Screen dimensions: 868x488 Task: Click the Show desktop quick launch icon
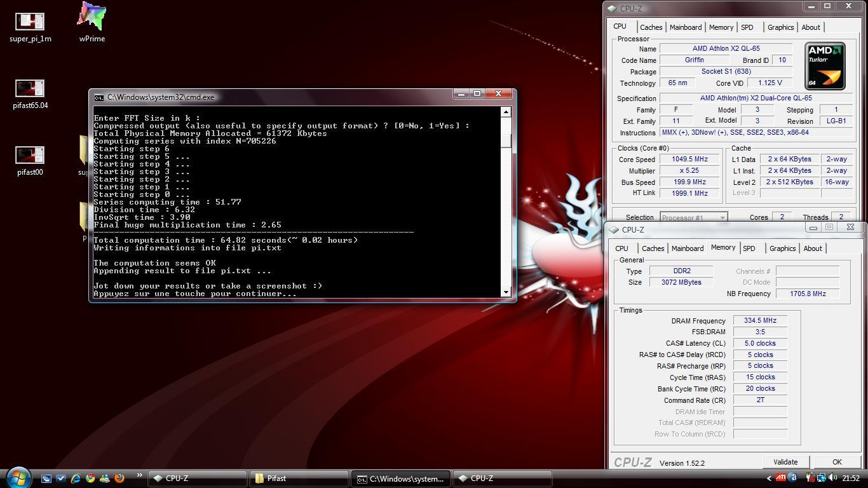(61, 478)
